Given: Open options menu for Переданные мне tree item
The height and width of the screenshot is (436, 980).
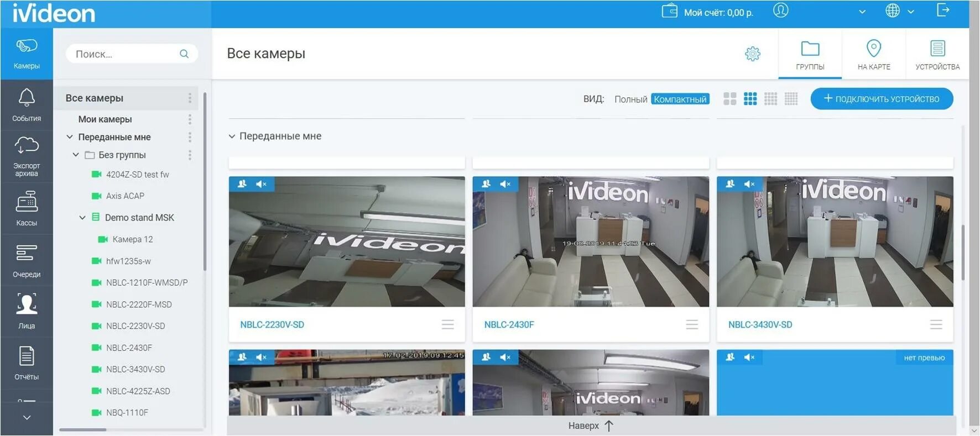Looking at the screenshot, I should point(190,137).
